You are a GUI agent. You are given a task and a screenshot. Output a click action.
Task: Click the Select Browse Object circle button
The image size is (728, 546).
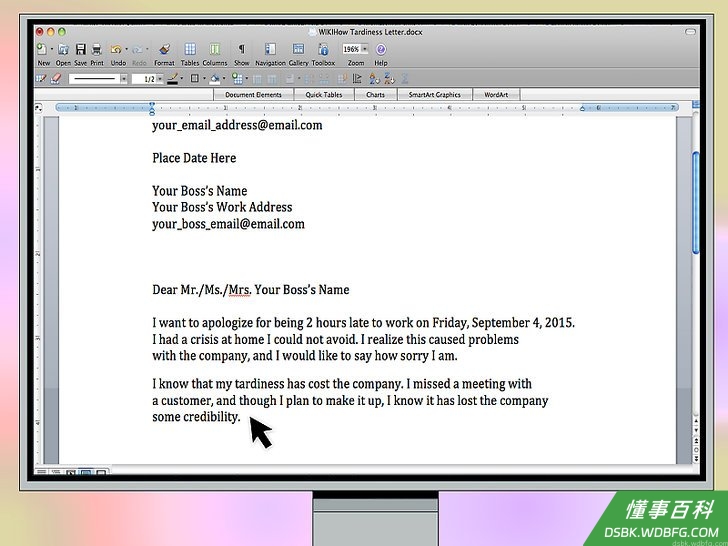pos(696,450)
